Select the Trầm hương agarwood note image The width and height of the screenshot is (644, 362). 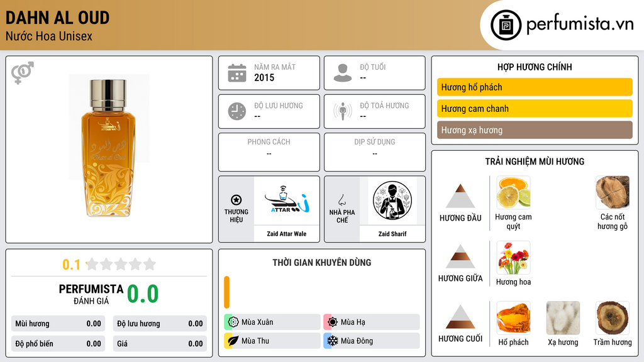pos(613,318)
